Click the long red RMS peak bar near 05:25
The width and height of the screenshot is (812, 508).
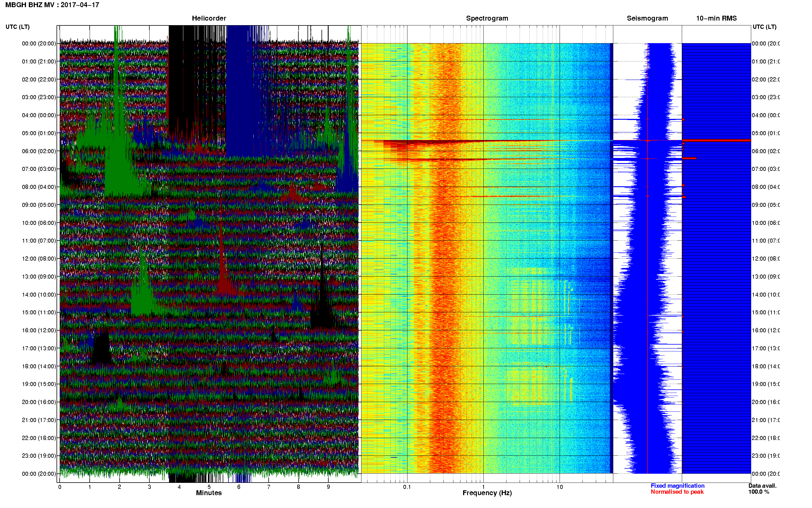pyautogui.click(x=716, y=141)
